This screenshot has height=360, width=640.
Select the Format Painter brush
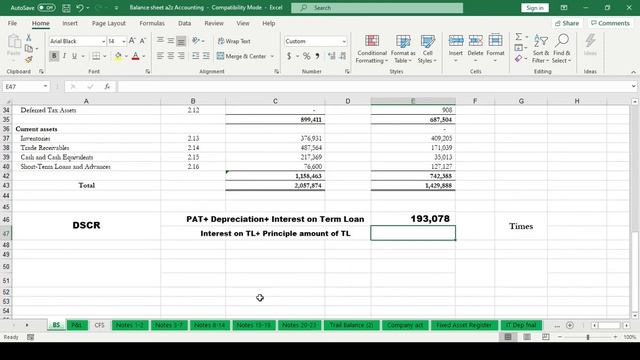[x=29, y=60]
